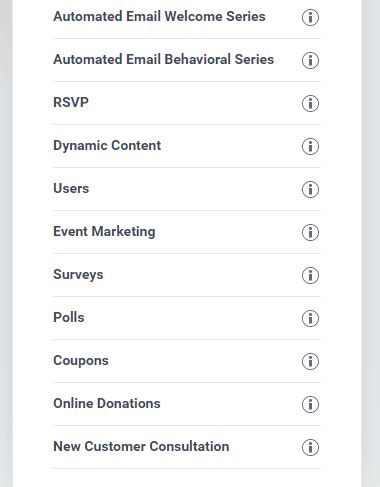
Task: Show Event Marketing info tooltip icon
Action: 310,232
